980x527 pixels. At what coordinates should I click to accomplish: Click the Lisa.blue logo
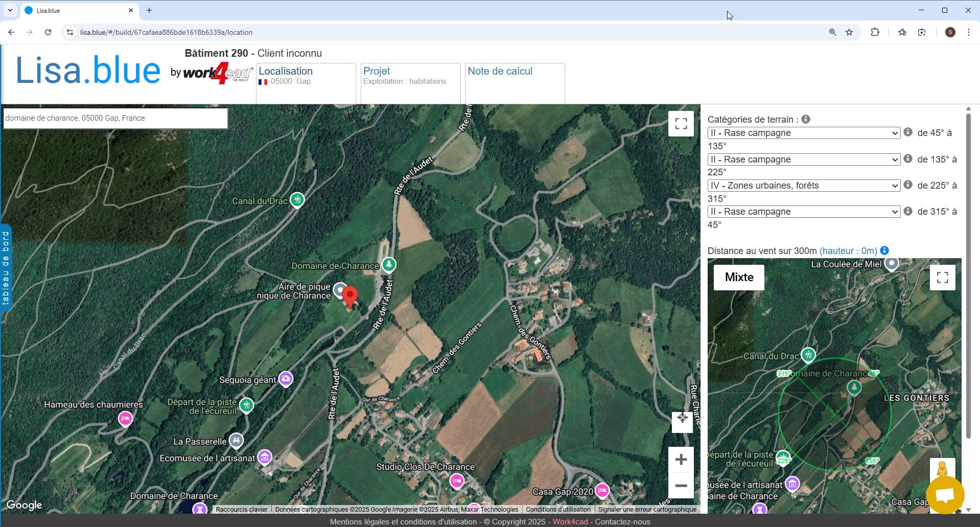click(x=88, y=71)
